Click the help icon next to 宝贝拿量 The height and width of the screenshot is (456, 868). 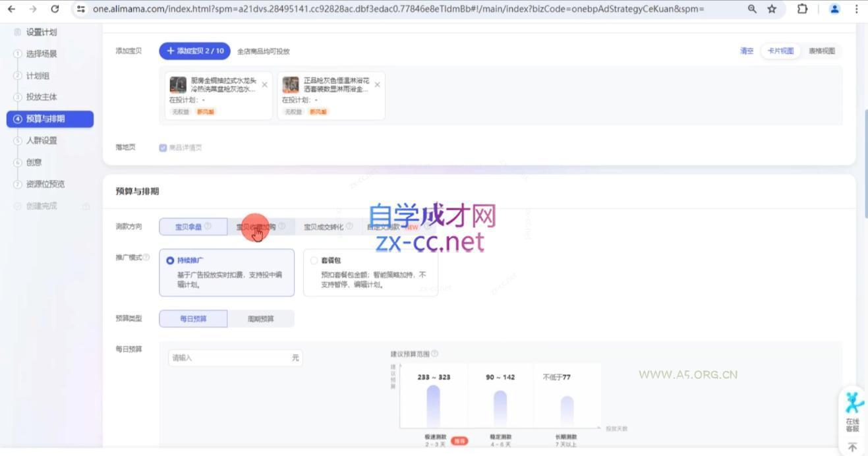pyautogui.click(x=208, y=226)
